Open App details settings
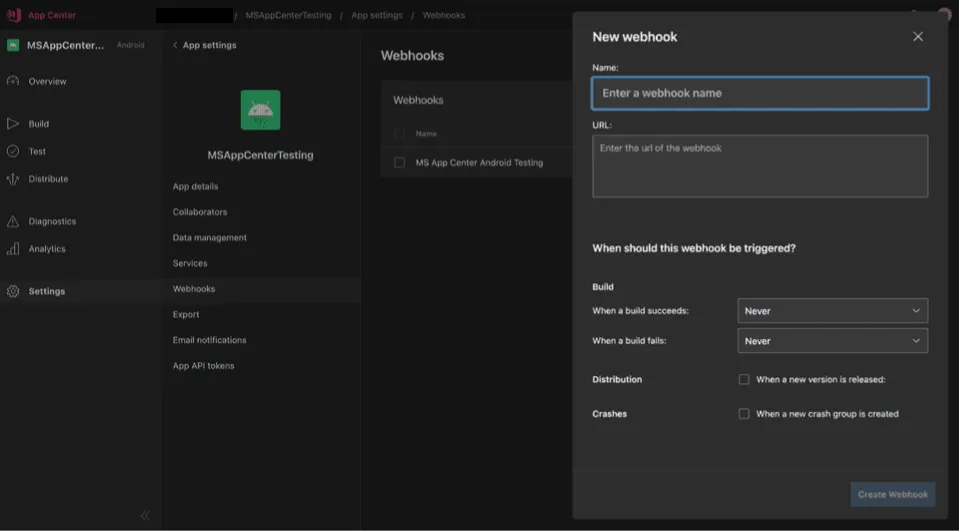959x531 pixels. click(195, 186)
